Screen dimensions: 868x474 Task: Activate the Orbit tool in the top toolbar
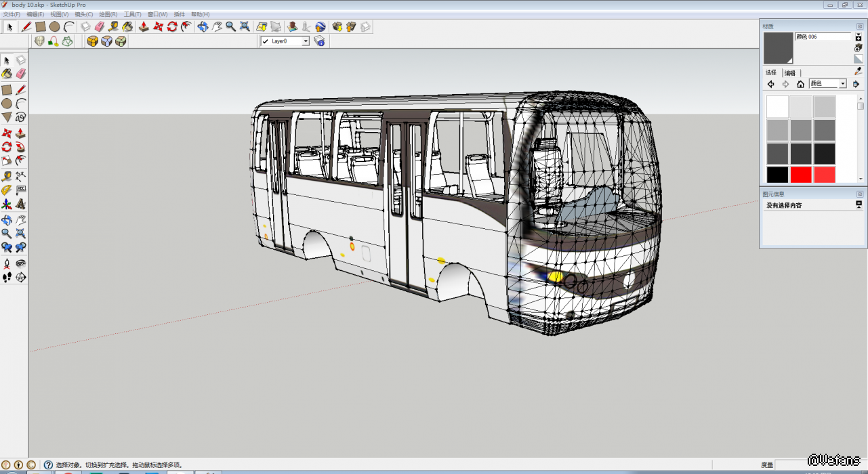[203, 27]
